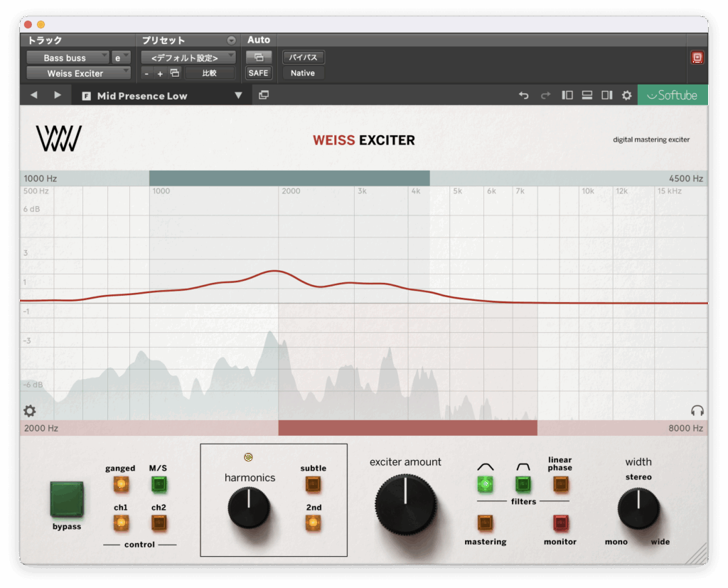The width and height of the screenshot is (728, 588).
Task: Toggle the 2nd harmonic button
Action: point(313,523)
